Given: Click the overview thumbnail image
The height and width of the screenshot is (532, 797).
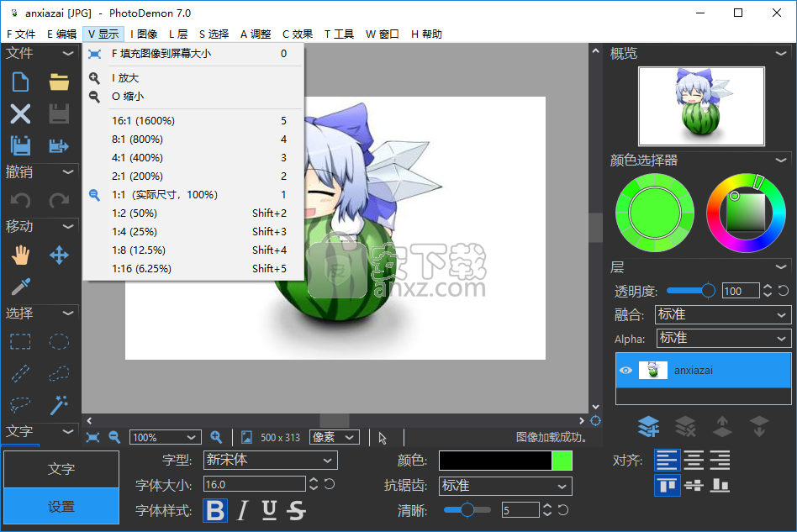Looking at the screenshot, I should [x=701, y=106].
